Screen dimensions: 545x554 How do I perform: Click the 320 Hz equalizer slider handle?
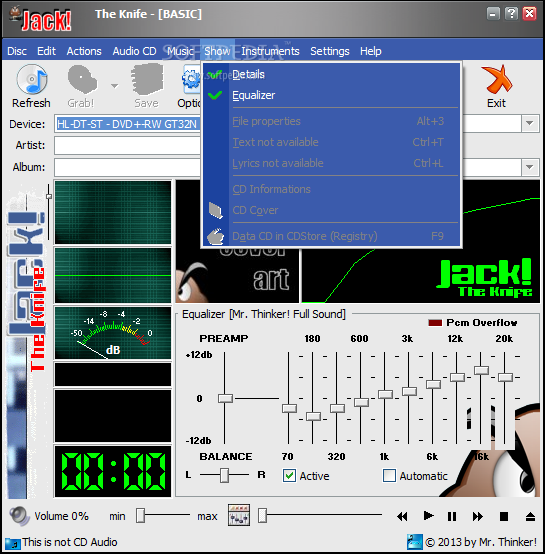pyautogui.click(x=337, y=408)
